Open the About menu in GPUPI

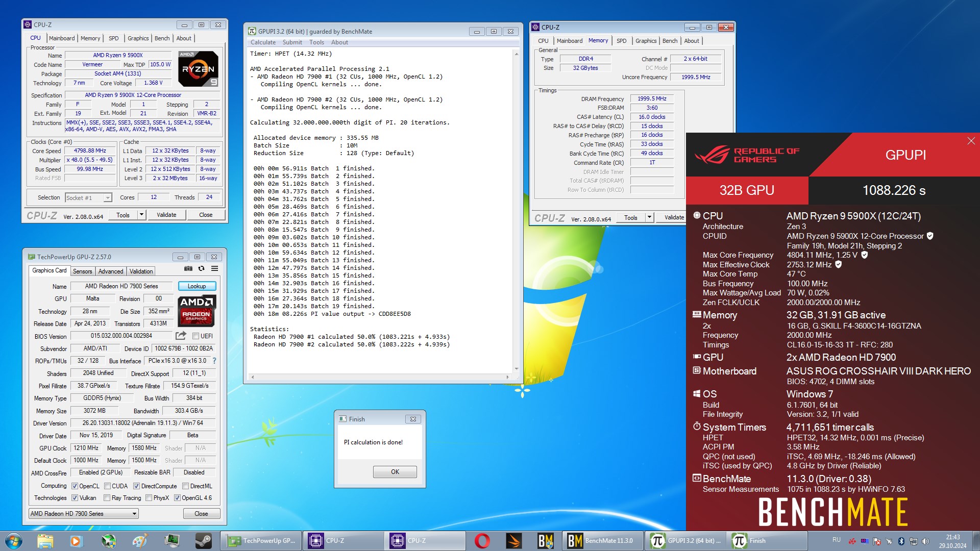(x=339, y=42)
